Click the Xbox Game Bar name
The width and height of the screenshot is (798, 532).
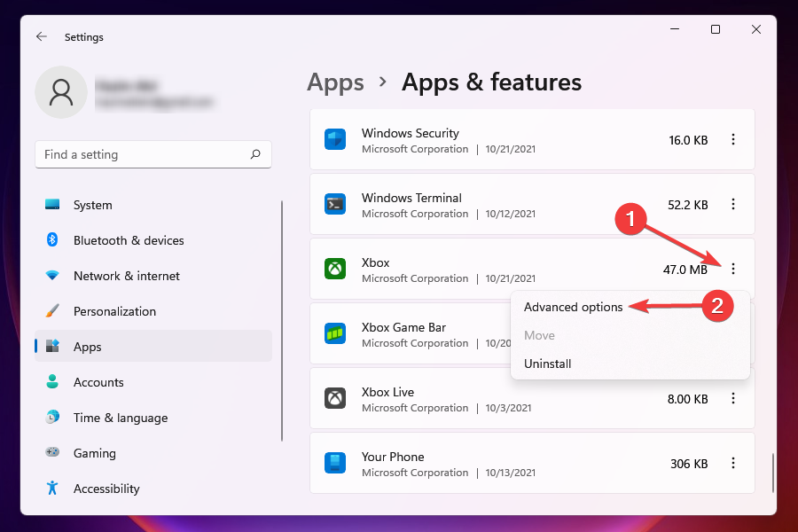[403, 327]
